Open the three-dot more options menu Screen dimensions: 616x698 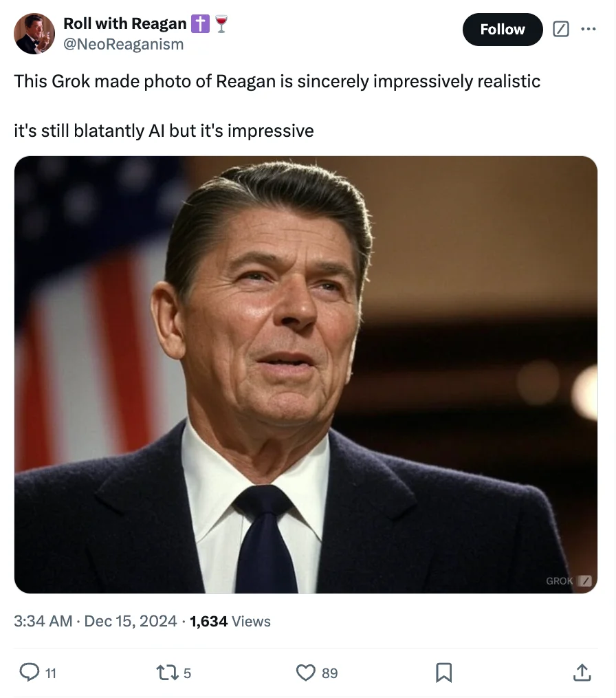588,30
